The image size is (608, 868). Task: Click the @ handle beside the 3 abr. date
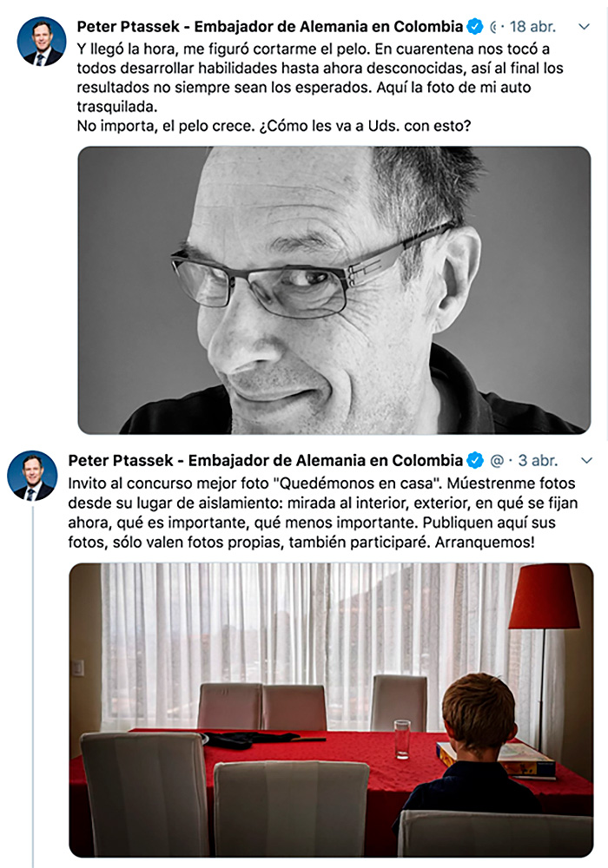497,461
